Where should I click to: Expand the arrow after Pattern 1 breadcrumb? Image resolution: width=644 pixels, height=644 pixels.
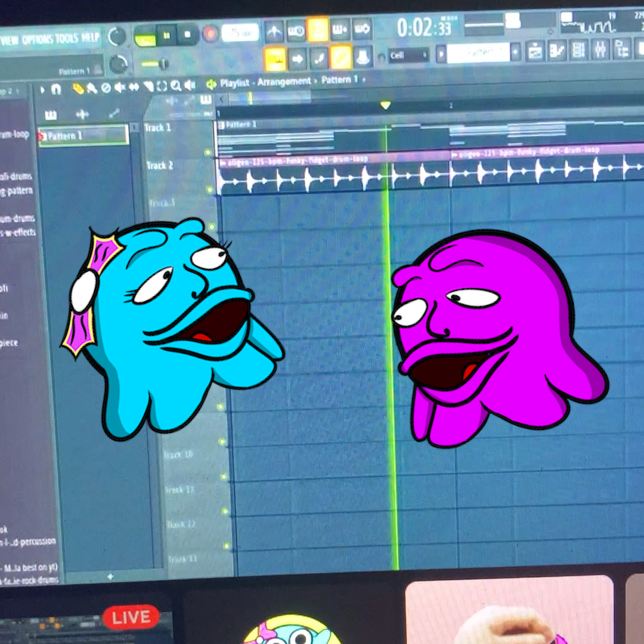364,80
